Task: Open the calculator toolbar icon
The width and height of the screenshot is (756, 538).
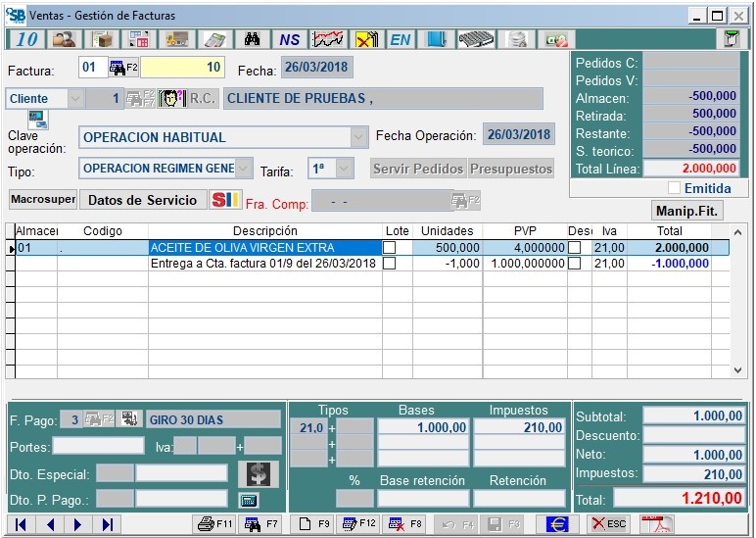Action: pyautogui.click(x=214, y=39)
